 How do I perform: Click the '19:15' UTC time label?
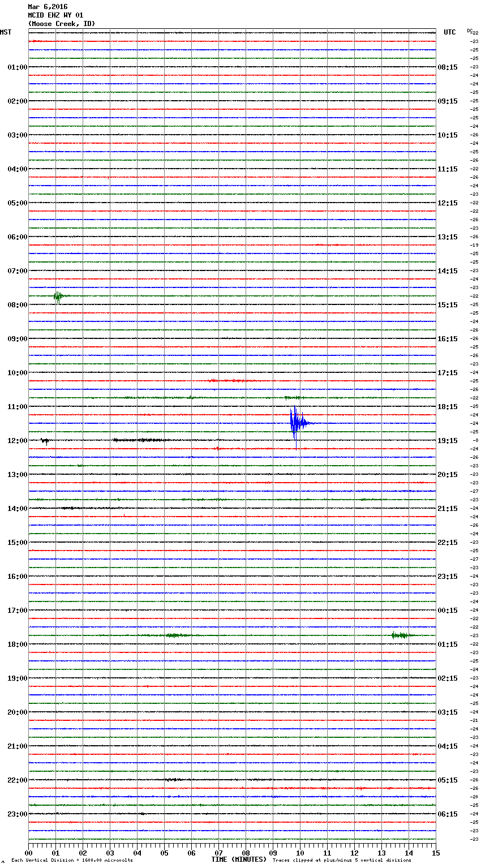pos(448,441)
